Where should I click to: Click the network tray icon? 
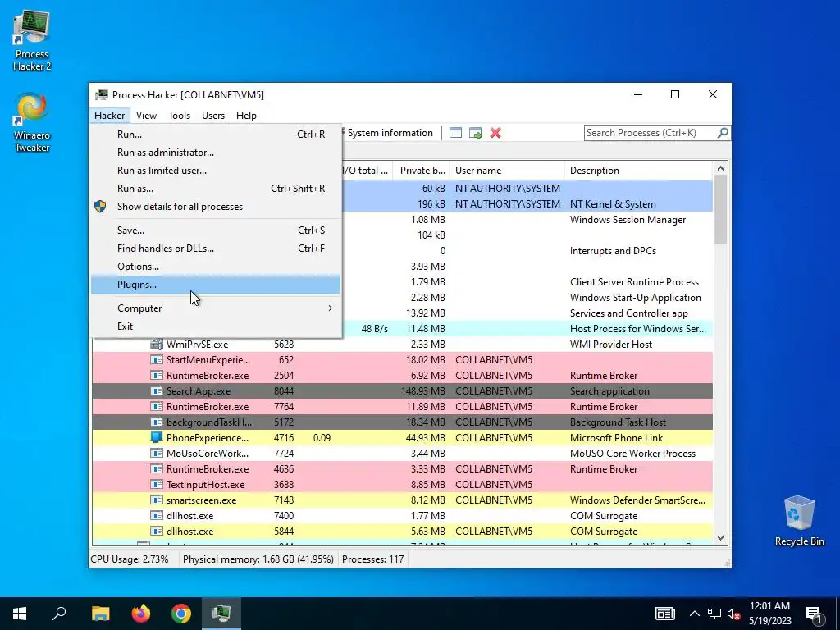click(714, 614)
